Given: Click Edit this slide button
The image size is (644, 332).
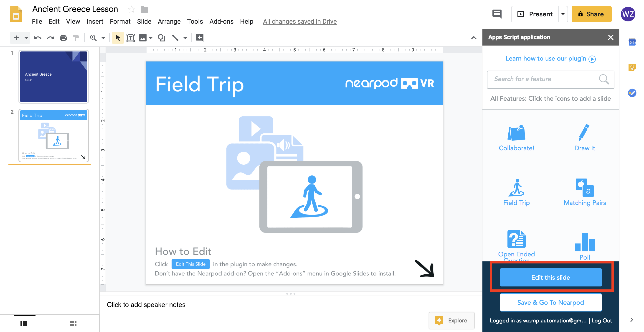Looking at the screenshot, I should pyautogui.click(x=550, y=277).
